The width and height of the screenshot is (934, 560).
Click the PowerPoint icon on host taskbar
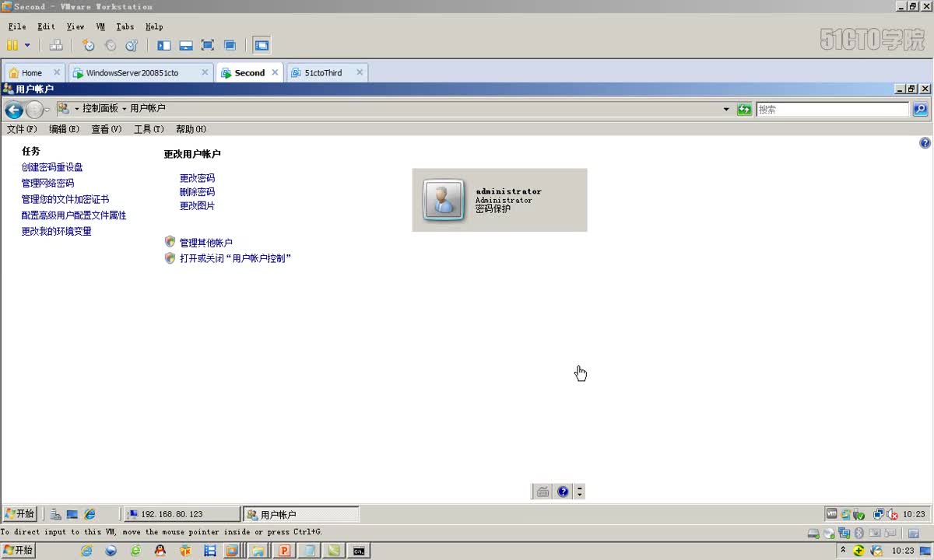[x=284, y=550]
